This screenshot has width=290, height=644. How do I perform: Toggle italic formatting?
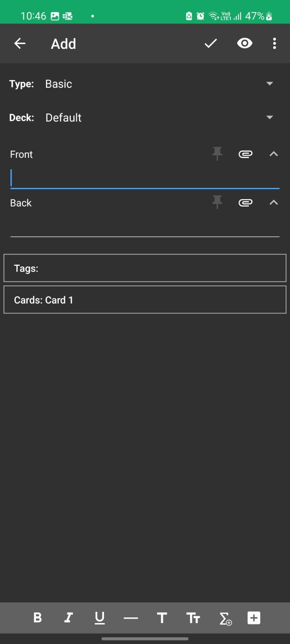[x=68, y=618]
